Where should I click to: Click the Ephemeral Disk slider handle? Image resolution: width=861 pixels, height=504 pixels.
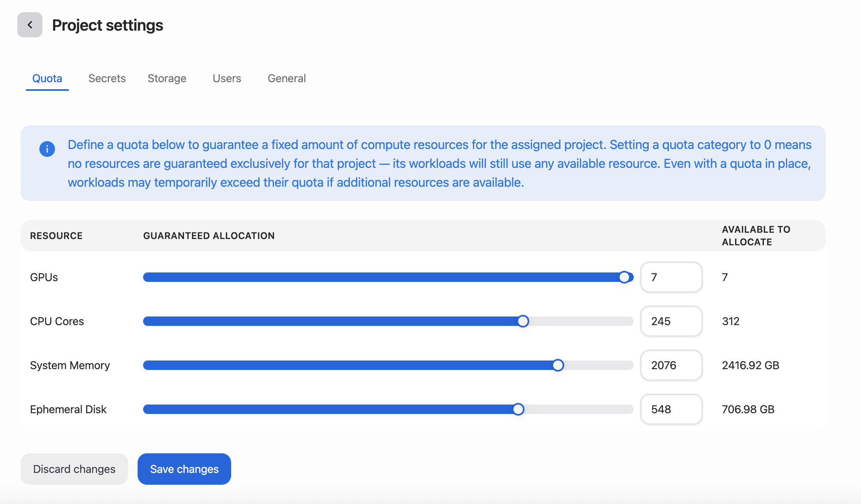click(x=518, y=409)
